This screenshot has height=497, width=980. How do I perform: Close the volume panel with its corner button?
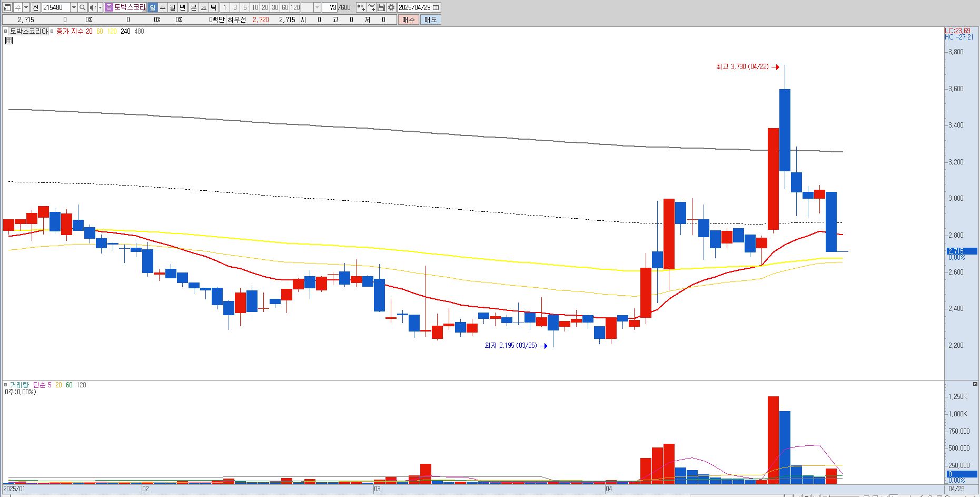pyautogui.click(x=975, y=384)
